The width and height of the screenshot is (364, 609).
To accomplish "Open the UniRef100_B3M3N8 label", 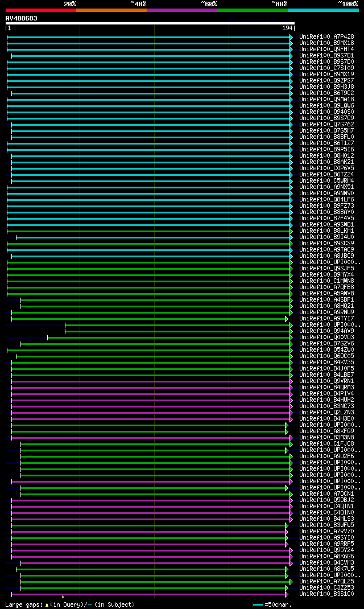I will click(x=326, y=438).
